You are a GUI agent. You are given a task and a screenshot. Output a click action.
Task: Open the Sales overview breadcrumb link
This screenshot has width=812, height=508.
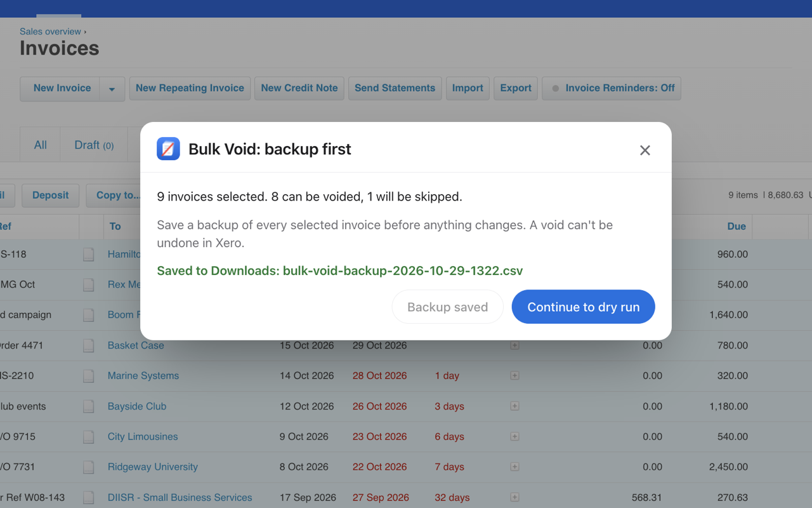pos(50,31)
